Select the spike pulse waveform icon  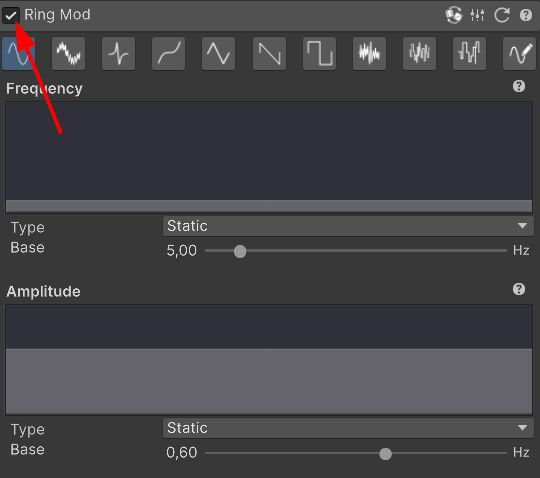[x=118, y=54]
